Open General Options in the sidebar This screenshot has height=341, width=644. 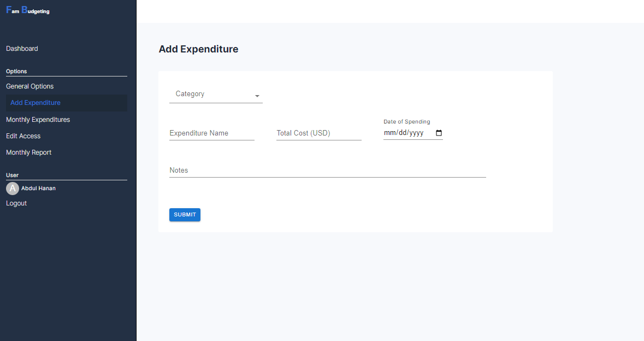(30, 86)
